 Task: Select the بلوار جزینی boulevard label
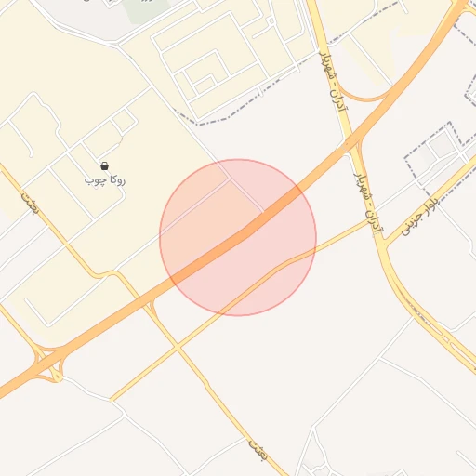click(419, 217)
